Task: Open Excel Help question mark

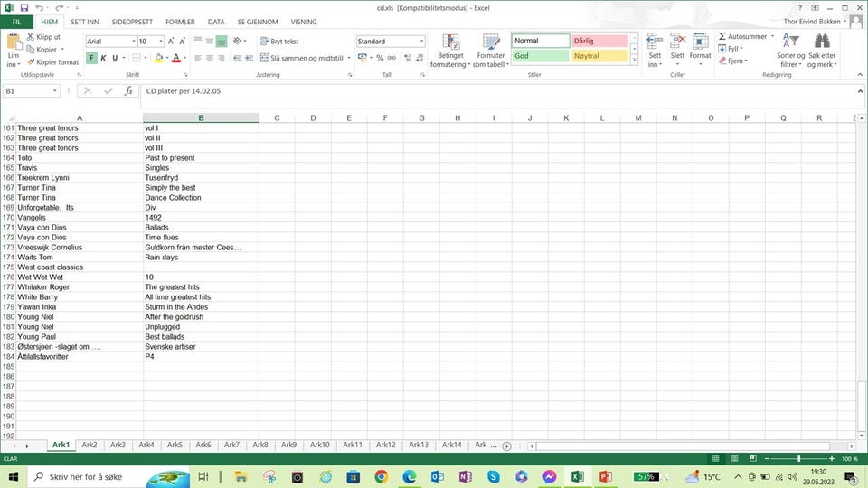Action: 799,8
